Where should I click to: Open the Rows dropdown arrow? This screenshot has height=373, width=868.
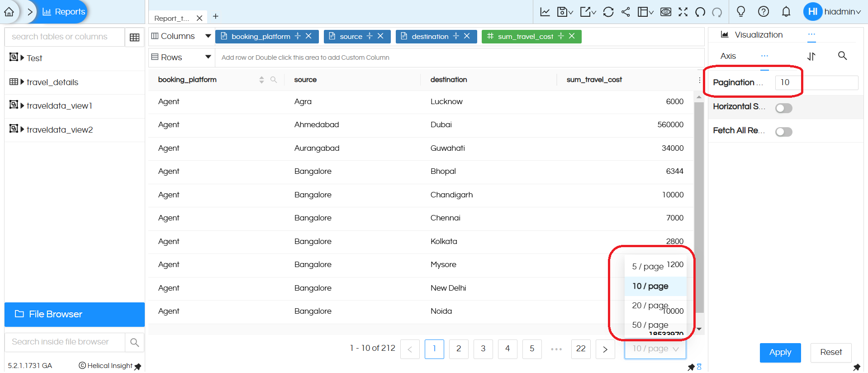coord(208,57)
